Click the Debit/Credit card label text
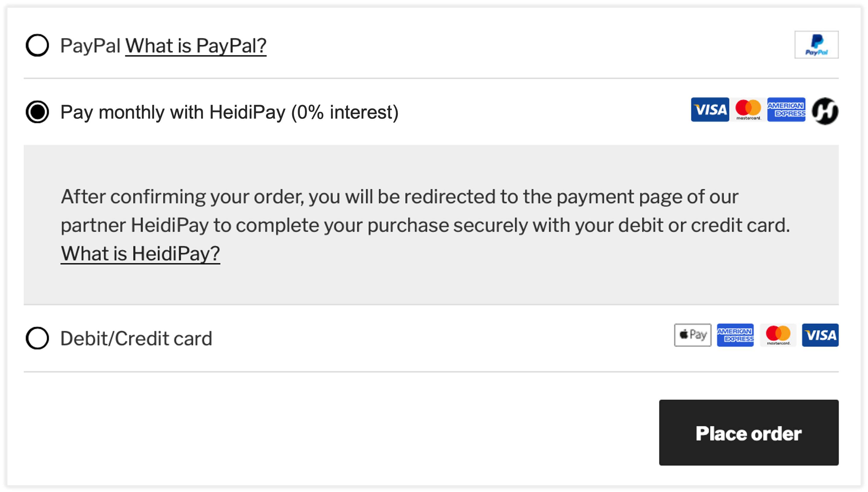868x492 pixels. click(x=135, y=337)
